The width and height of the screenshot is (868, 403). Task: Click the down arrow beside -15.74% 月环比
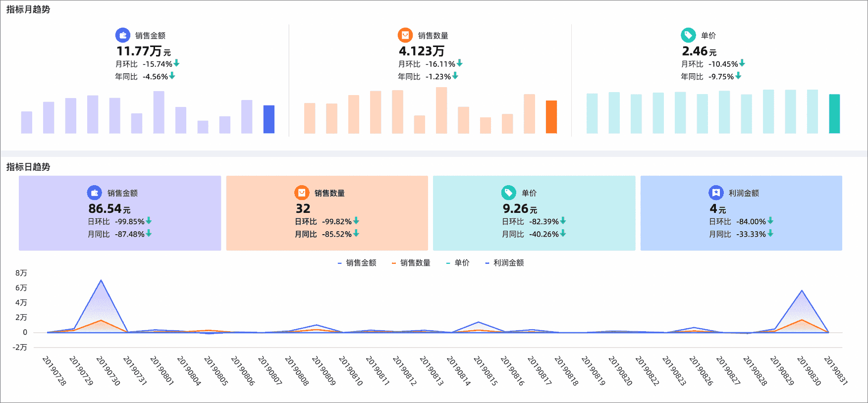coord(176,63)
